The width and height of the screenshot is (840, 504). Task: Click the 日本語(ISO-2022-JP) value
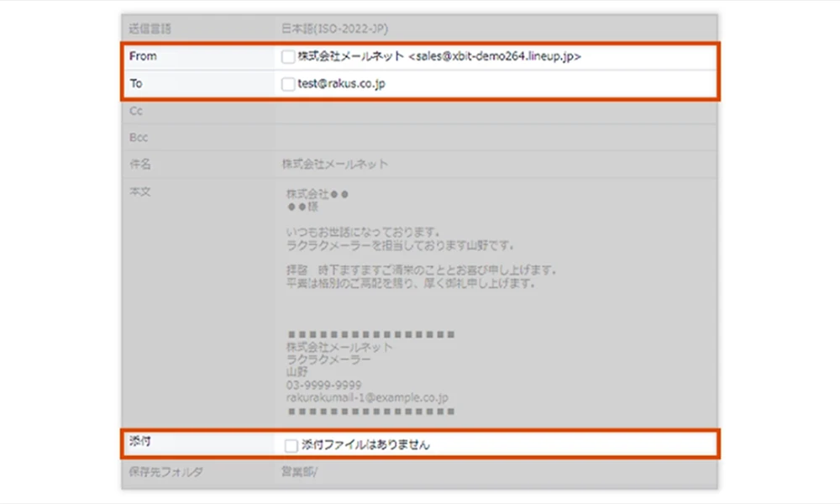pyautogui.click(x=335, y=29)
